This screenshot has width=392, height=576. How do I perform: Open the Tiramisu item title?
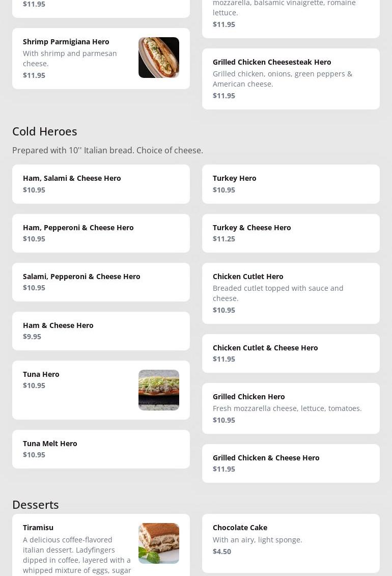[x=38, y=528]
